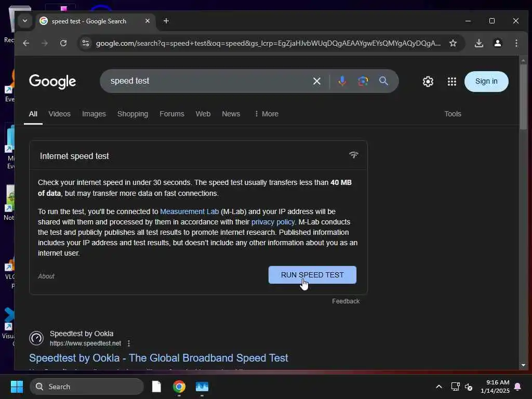View site information icon in address bar
Image resolution: width=532 pixels, height=399 pixels.
(x=86, y=43)
